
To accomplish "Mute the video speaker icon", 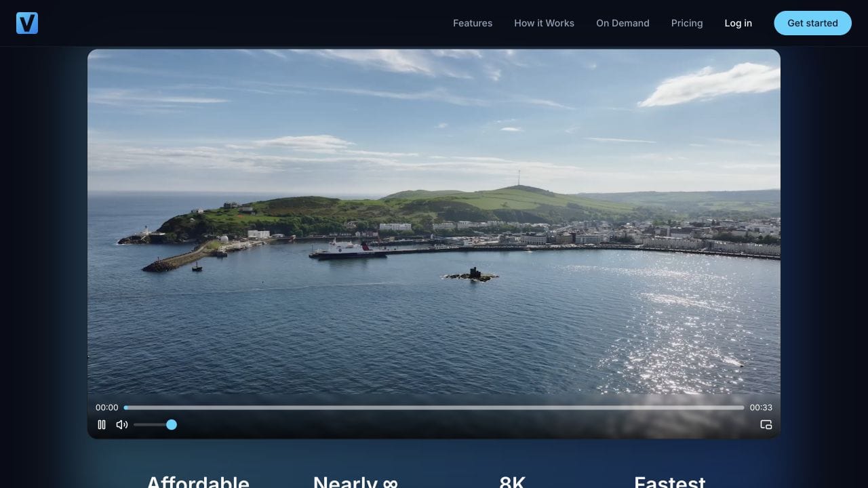I will 122,425.
